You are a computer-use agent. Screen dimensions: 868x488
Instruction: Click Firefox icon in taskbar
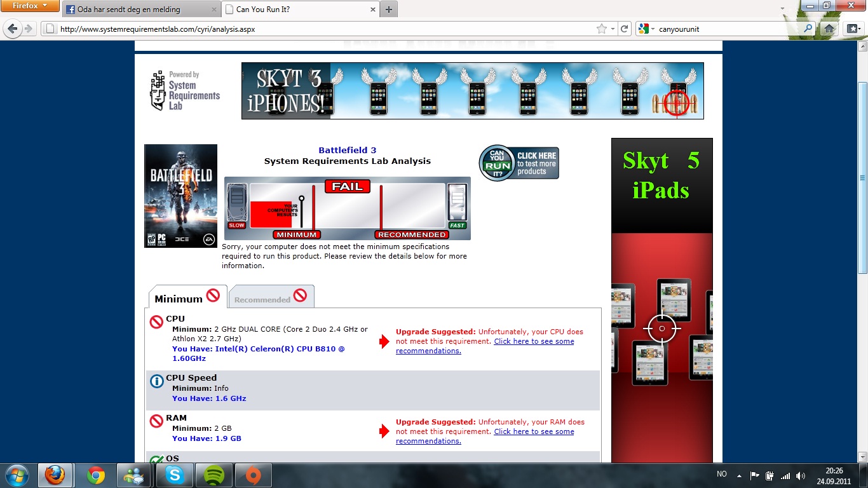(55, 475)
